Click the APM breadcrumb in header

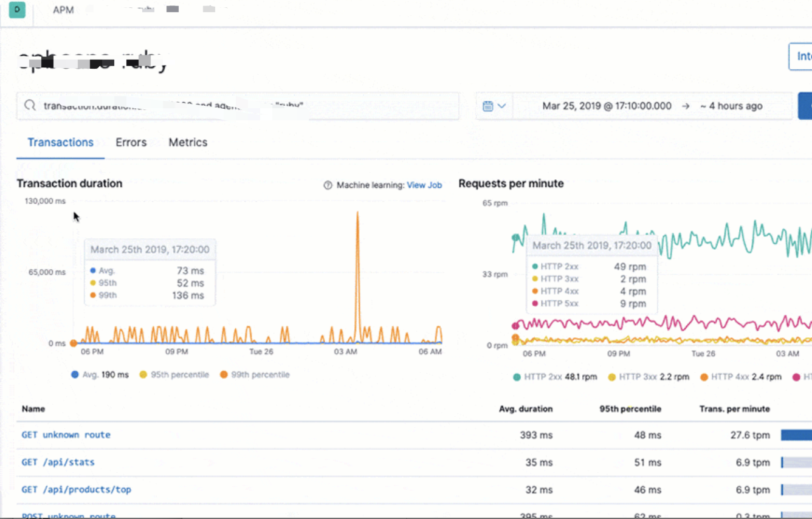click(63, 10)
